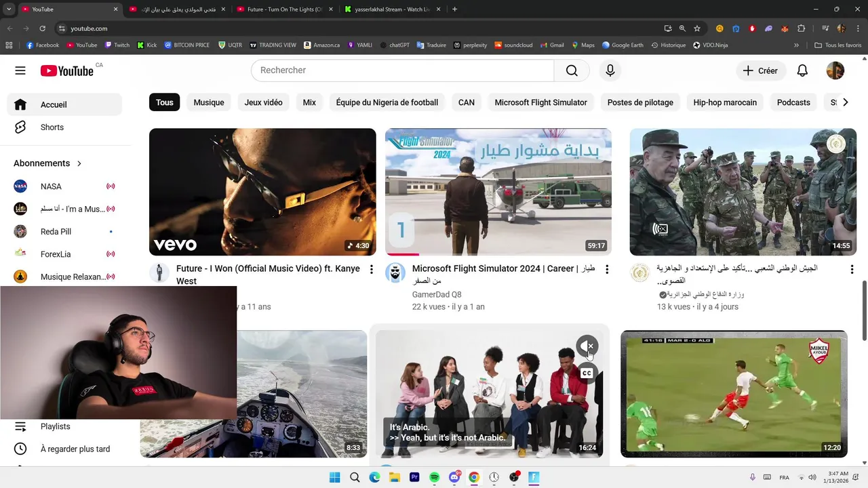The image size is (868, 488).
Task: Open options for Flight Simulator 2024 video
Action: coord(607,269)
